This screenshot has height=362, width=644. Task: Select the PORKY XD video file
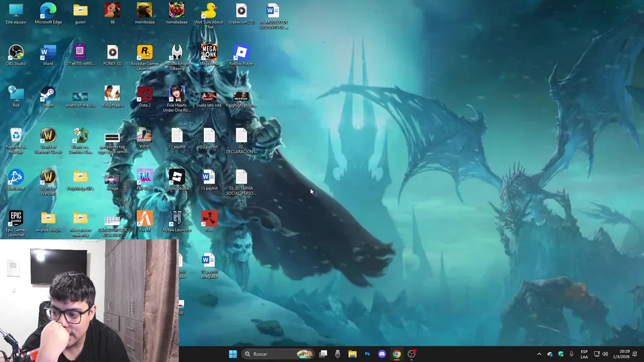[112, 55]
